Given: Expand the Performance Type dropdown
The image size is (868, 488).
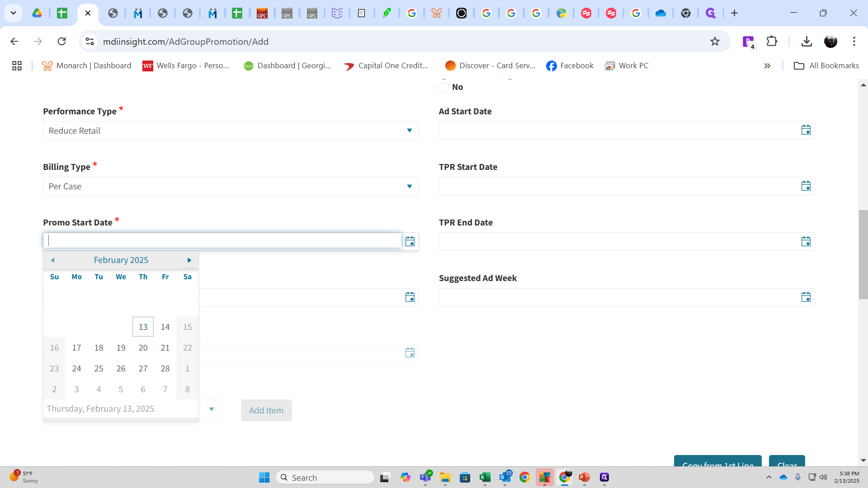Looking at the screenshot, I should click(x=409, y=131).
